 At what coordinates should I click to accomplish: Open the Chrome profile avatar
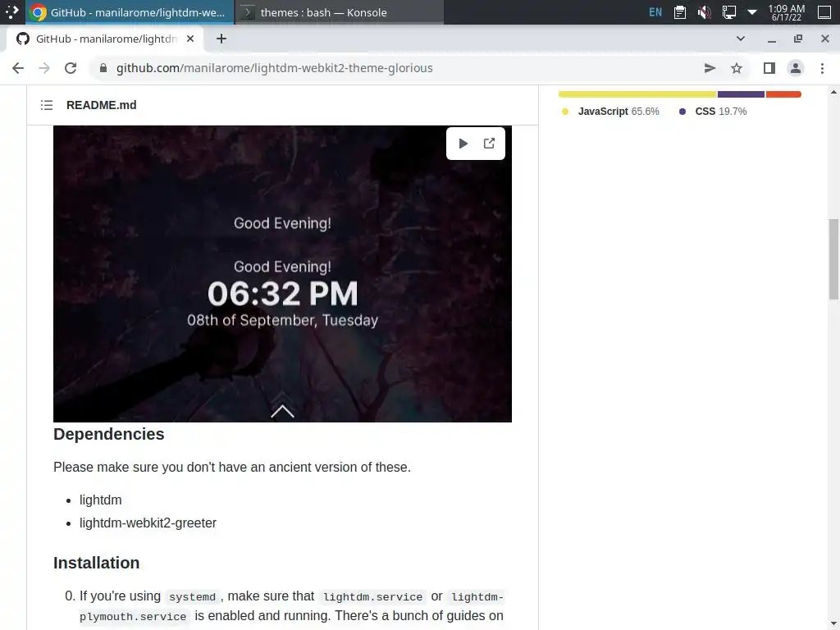pos(796,68)
